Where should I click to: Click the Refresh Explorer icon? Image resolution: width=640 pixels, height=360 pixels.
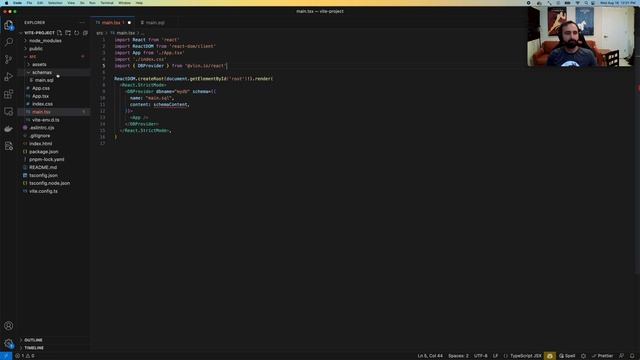pyautogui.click(x=77, y=33)
